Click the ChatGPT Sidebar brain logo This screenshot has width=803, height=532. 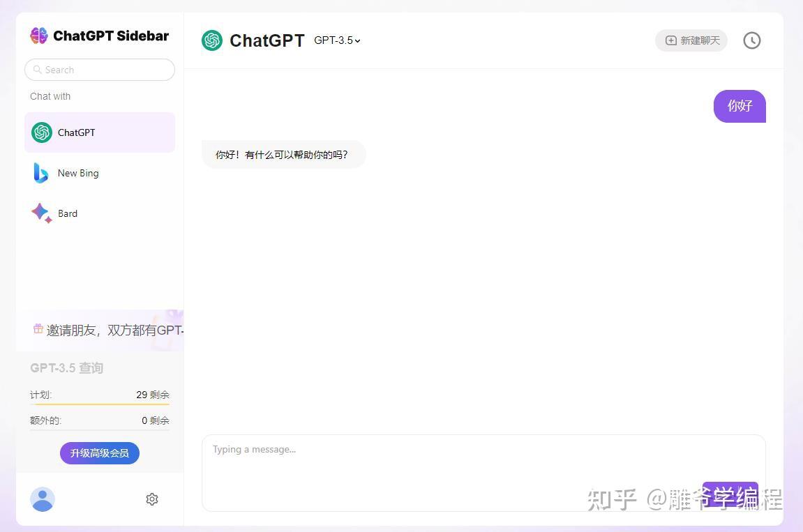[x=39, y=36]
